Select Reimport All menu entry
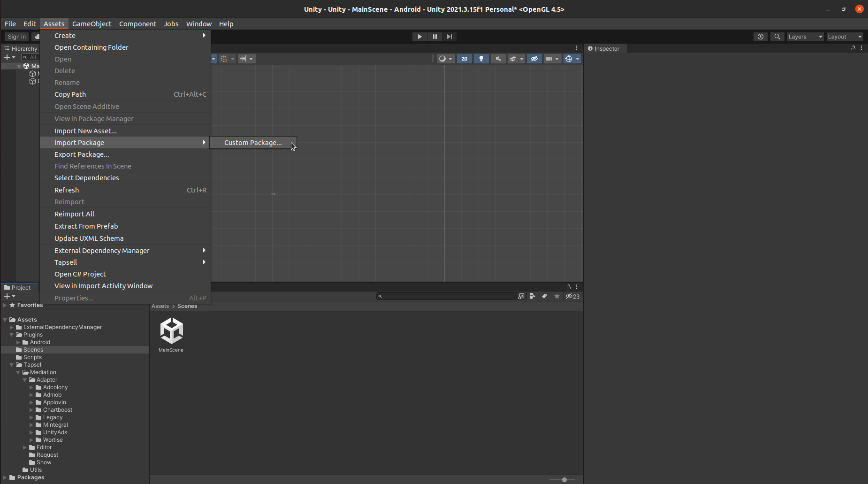Image resolution: width=868 pixels, height=484 pixels. (x=125, y=214)
